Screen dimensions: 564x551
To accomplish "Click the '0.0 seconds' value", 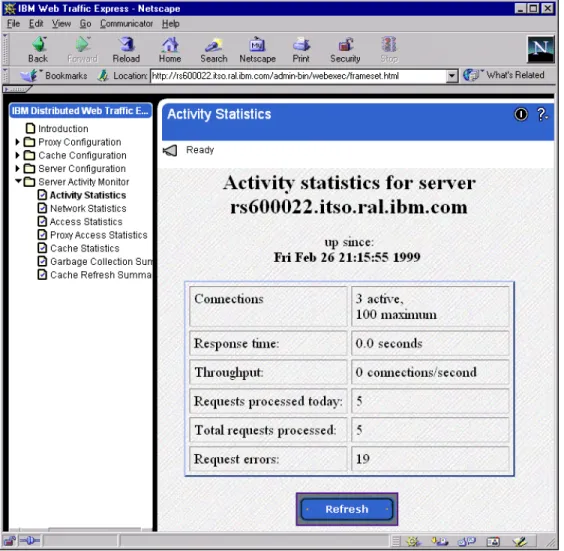I will (x=389, y=343).
